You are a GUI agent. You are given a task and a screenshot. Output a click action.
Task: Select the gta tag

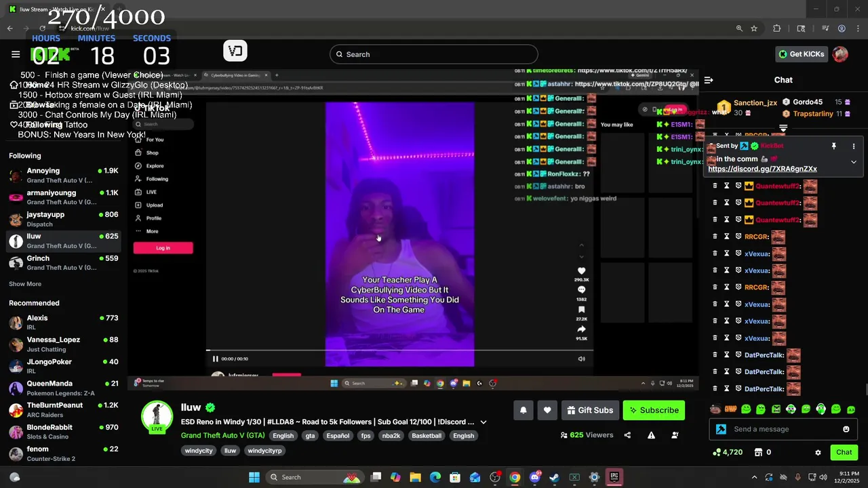(x=310, y=436)
